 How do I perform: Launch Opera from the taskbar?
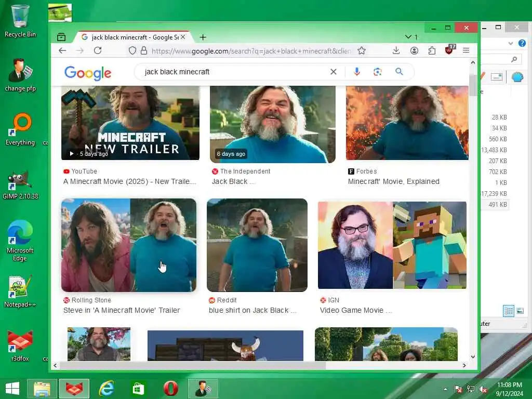point(170,389)
